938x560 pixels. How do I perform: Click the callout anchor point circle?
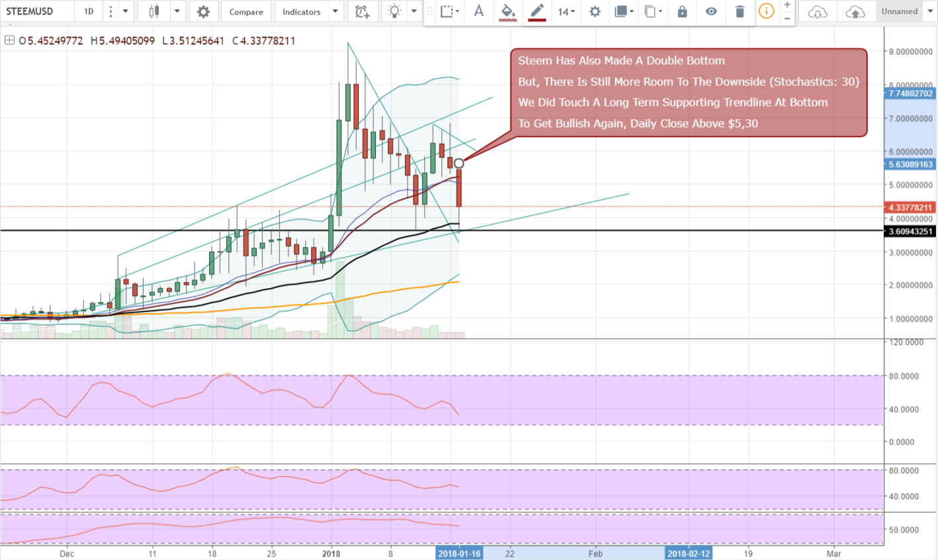459,163
